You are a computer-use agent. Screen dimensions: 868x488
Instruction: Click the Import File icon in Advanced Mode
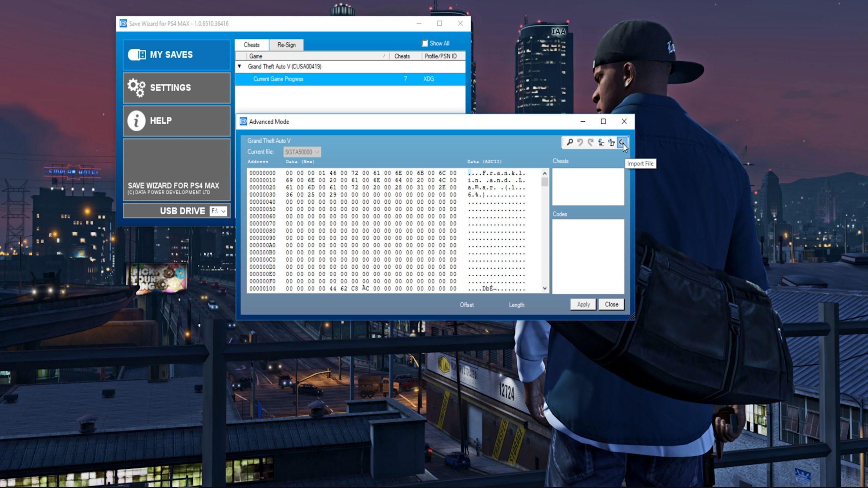[x=622, y=142]
